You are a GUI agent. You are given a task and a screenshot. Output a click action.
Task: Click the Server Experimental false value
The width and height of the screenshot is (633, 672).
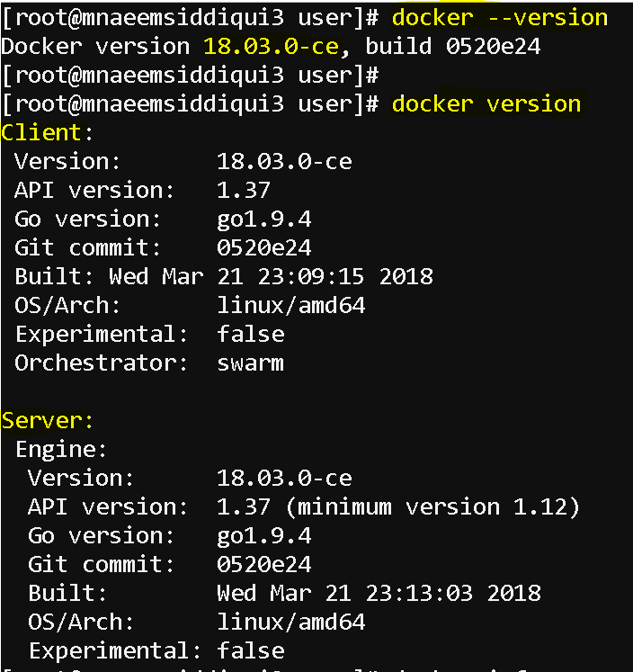click(x=251, y=651)
